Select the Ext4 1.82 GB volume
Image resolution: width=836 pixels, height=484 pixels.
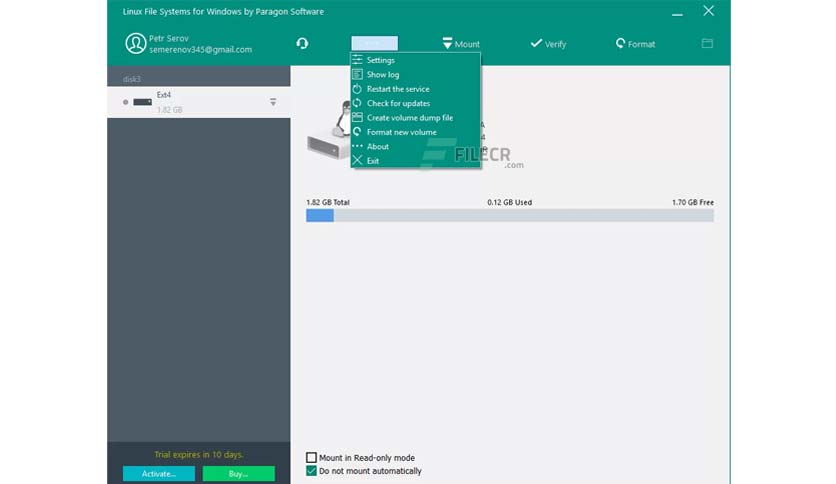199,102
